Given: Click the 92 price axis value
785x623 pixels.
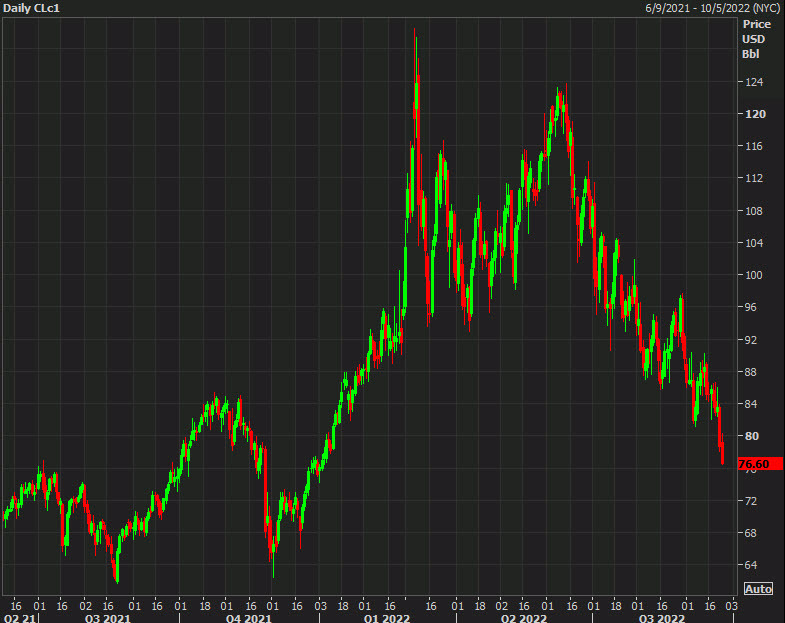Looking at the screenshot, I should point(751,340).
